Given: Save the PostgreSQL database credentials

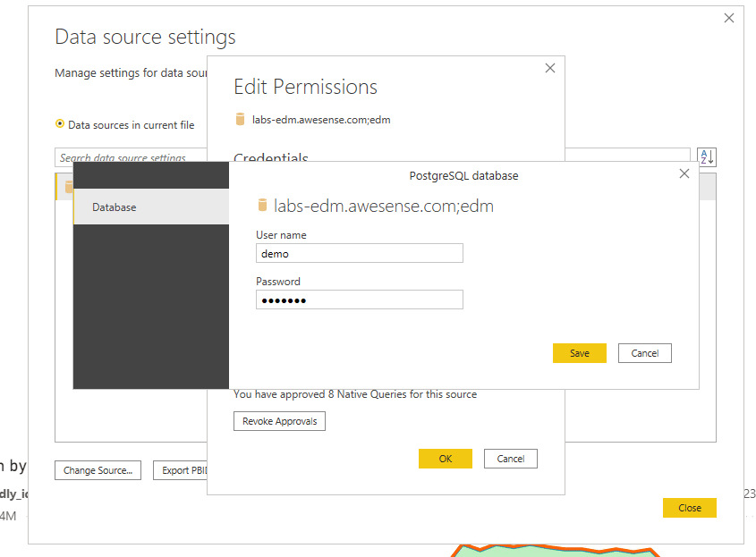Looking at the screenshot, I should tap(579, 353).
